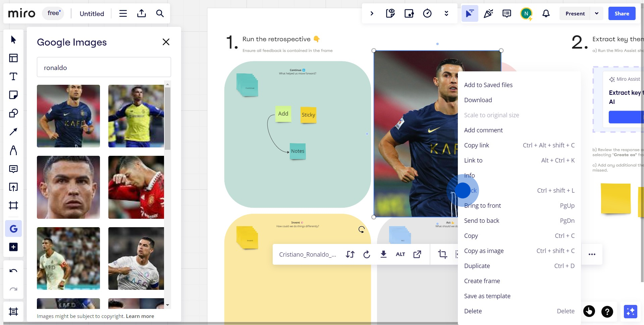The image size is (644, 325).
Task: Open the voting sticky icon in top toolbar
Action: pos(390,13)
